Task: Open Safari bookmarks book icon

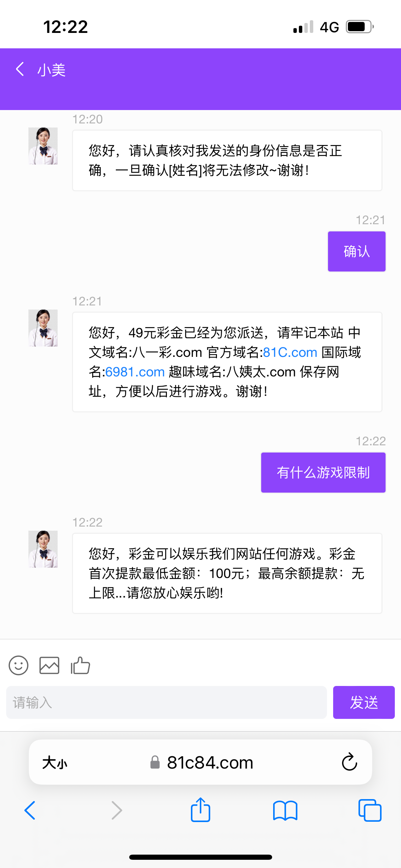Action: point(285,810)
